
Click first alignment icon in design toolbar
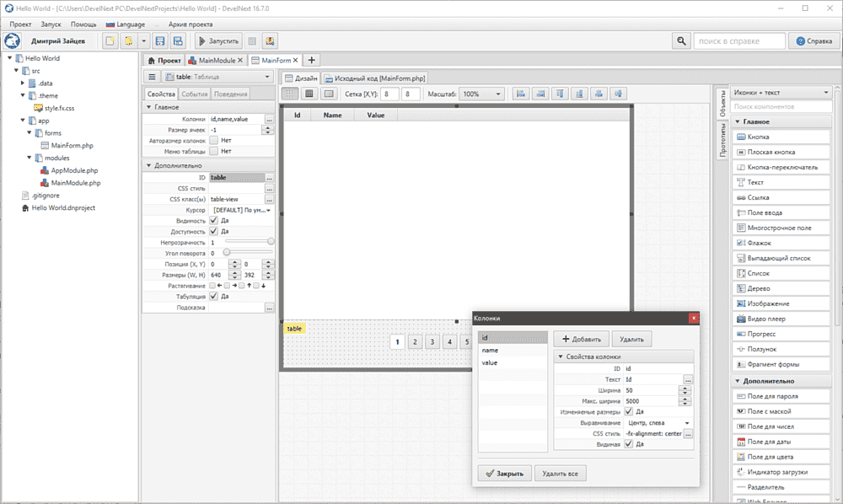[520, 94]
